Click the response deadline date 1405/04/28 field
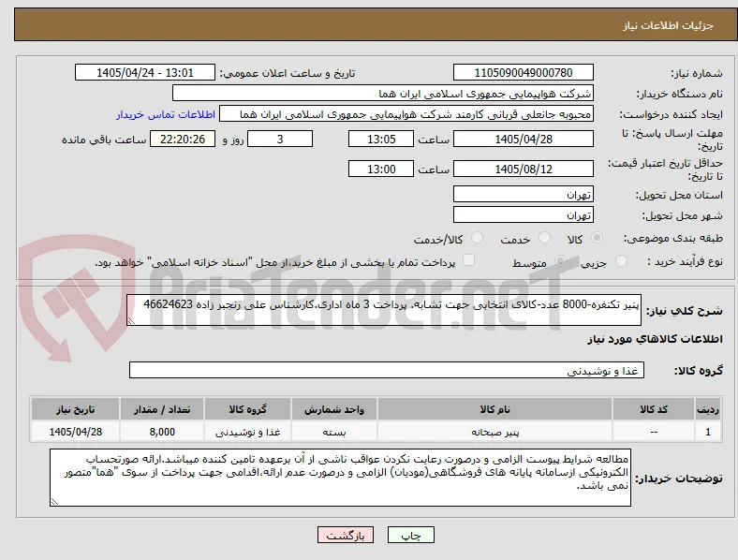This screenshot has width=738, height=560. (524, 139)
